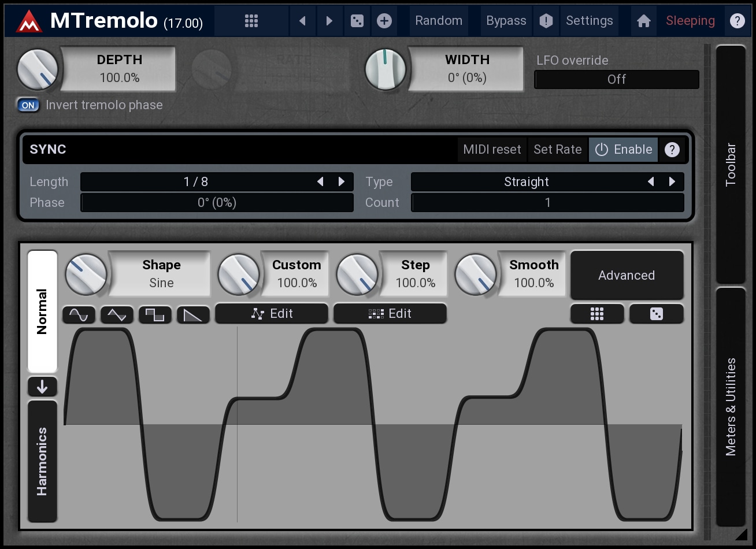The image size is (756, 549).
Task: Open the LFO override dropdown
Action: pos(616,79)
